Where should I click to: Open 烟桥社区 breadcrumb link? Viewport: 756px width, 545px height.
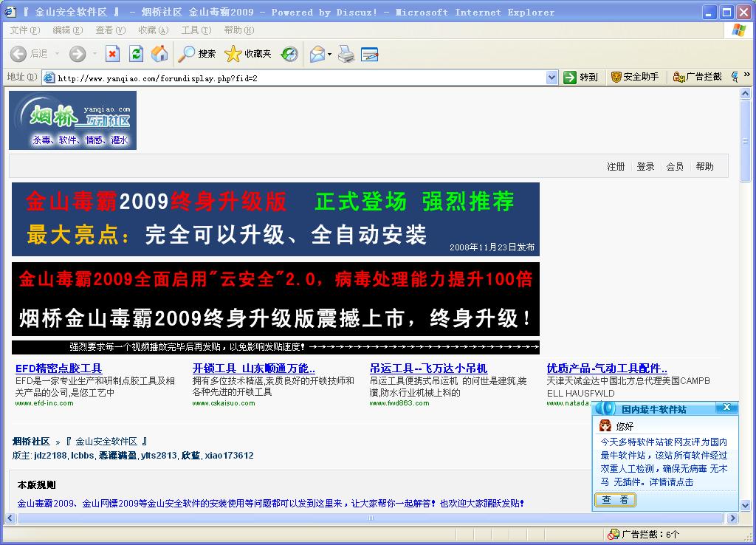[x=31, y=442]
